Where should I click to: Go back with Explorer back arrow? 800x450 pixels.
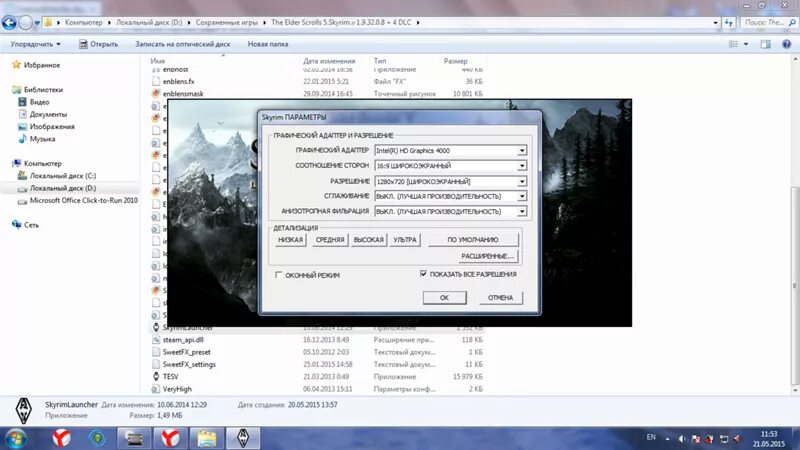point(9,22)
